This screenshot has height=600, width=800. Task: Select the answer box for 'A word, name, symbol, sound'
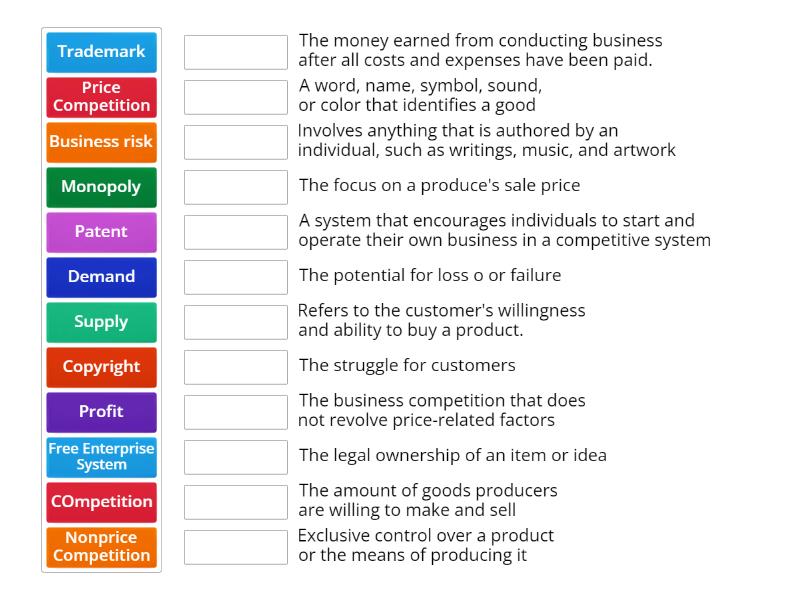235,97
